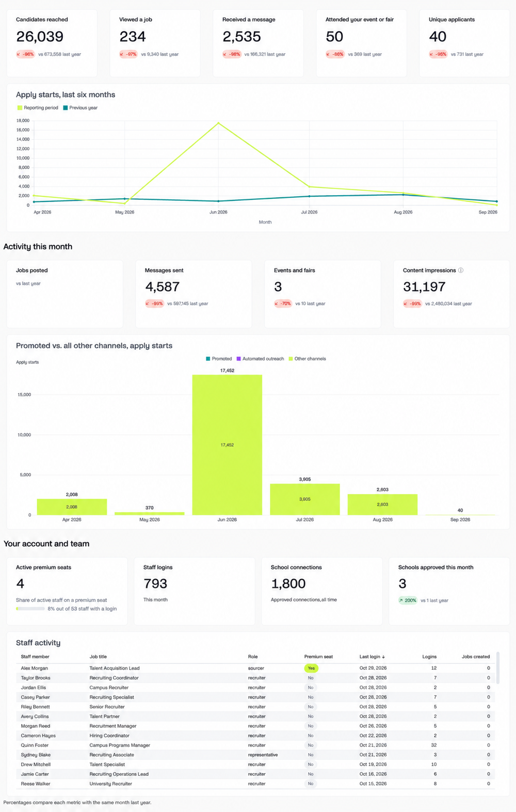
Task: Select the Jun 2026 bar showing 17,452
Action: (x=227, y=444)
